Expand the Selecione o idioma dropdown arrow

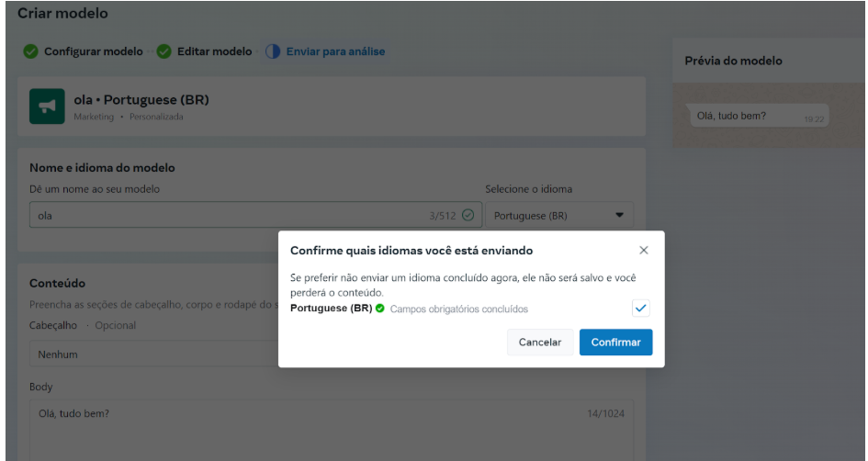(x=618, y=216)
